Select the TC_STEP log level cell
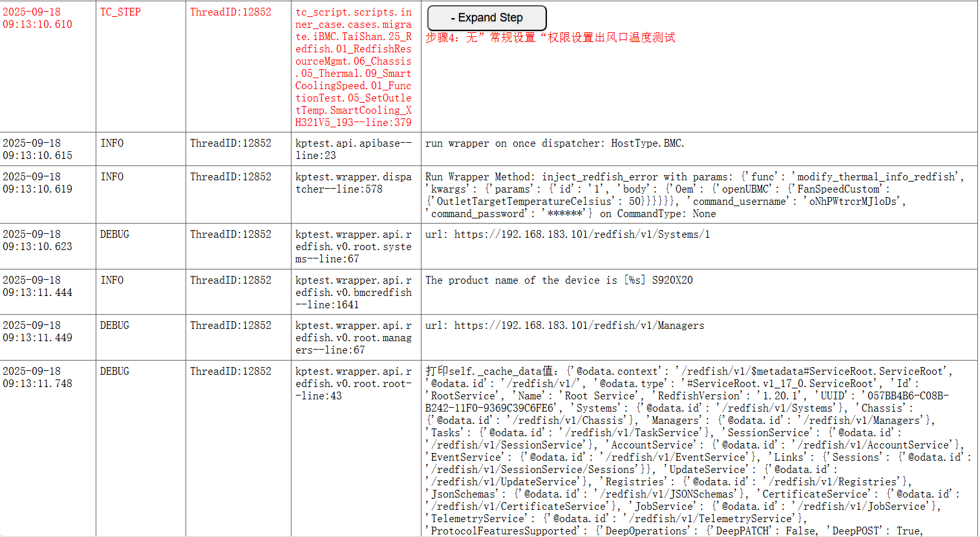The height and width of the screenshot is (537, 980). coord(120,12)
